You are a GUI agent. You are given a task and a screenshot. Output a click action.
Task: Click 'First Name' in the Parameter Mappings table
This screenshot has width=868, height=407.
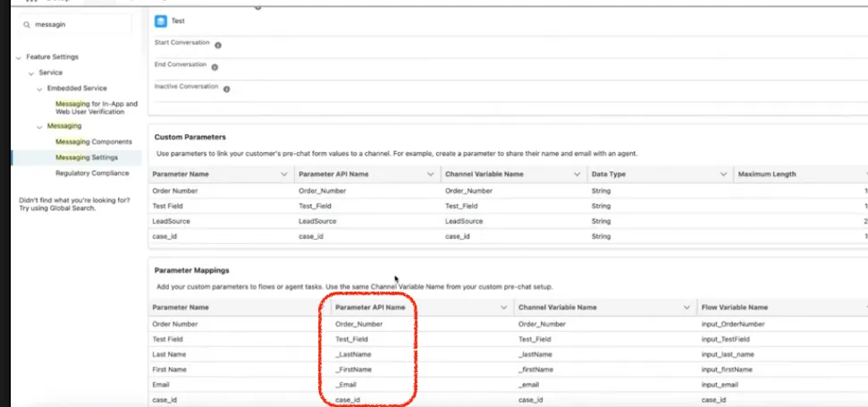[169, 369]
